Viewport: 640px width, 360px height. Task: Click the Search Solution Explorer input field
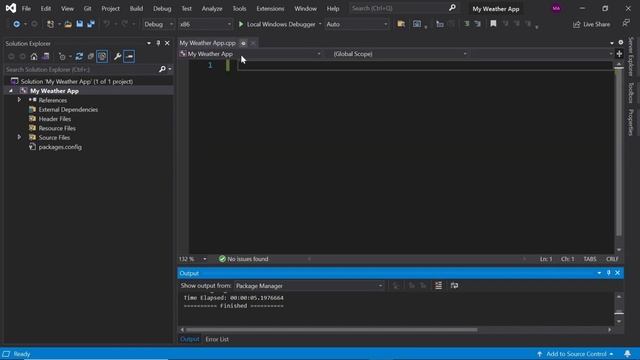81,69
